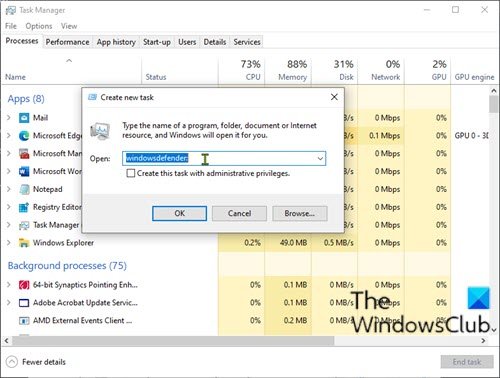Sort by the Status column header
Viewport: 500px width, 378px height.
[180, 70]
